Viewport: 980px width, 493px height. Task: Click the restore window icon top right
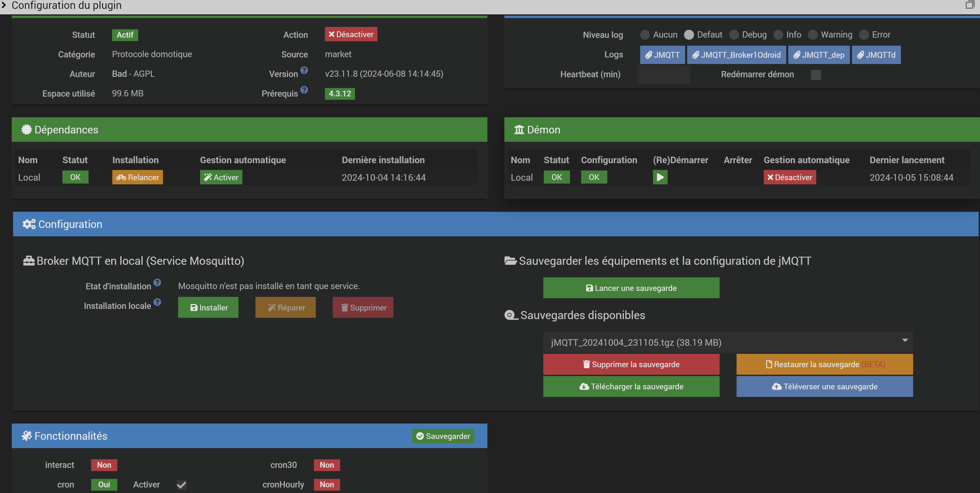tap(970, 5)
